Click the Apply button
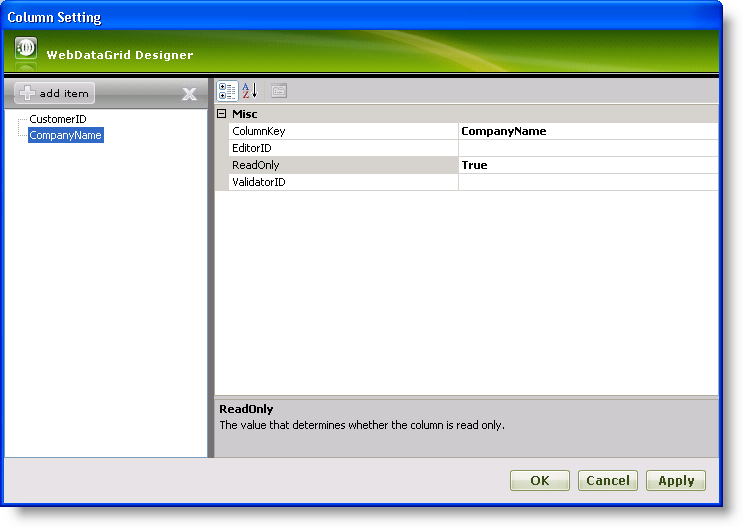 point(676,481)
